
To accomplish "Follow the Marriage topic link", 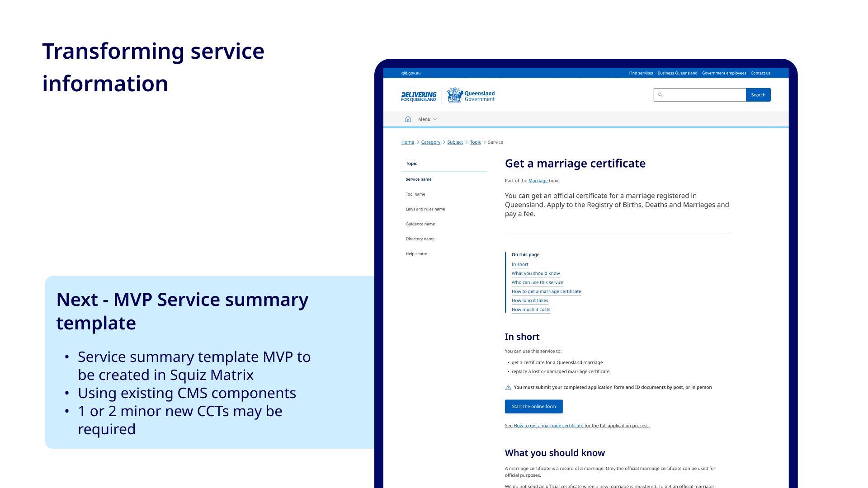I will pos(538,181).
